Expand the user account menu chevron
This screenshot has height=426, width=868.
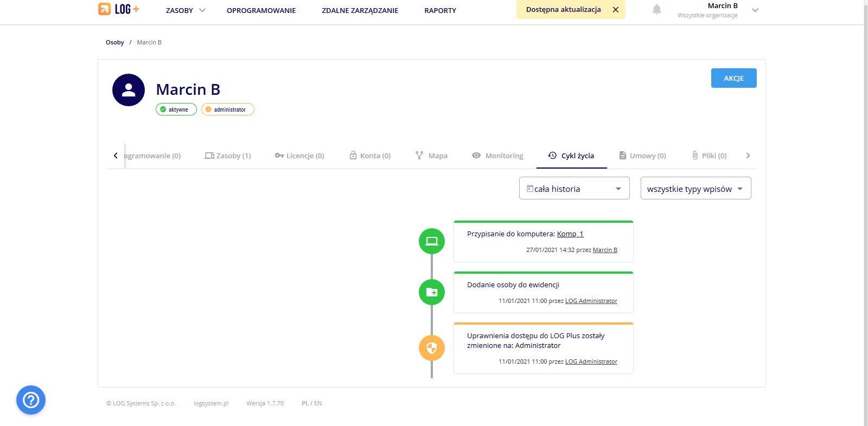point(755,10)
